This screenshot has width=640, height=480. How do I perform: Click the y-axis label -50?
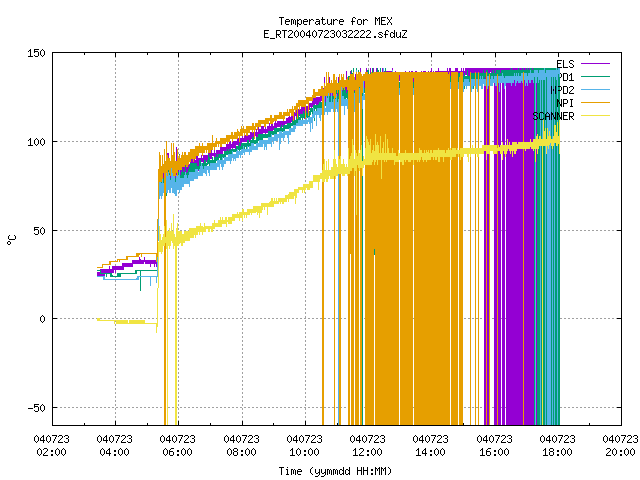[36, 408]
